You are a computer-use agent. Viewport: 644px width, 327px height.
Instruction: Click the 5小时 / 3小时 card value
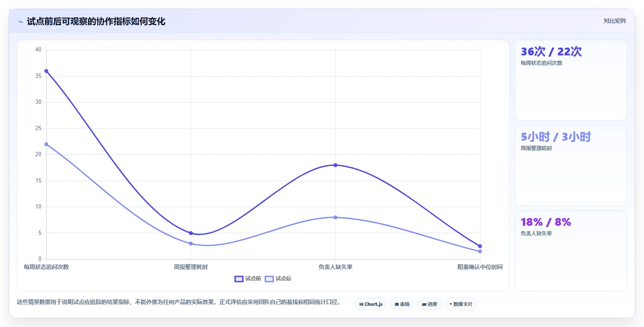pyautogui.click(x=556, y=137)
